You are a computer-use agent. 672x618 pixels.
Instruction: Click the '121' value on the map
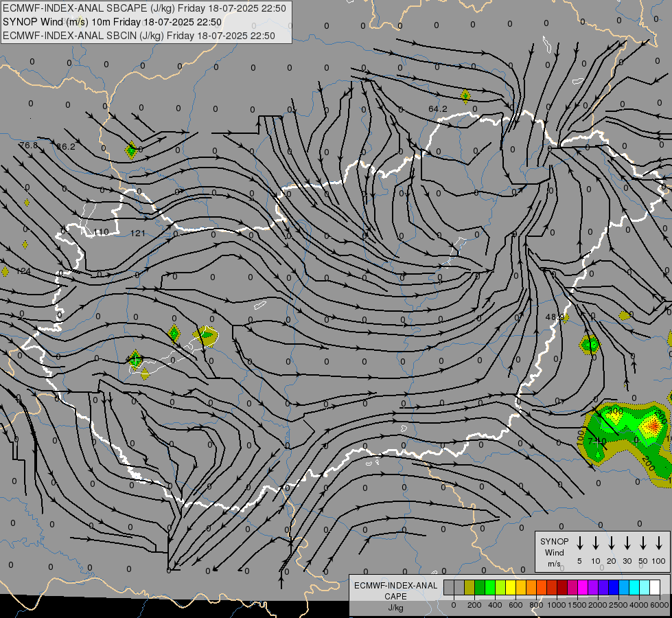(x=137, y=233)
